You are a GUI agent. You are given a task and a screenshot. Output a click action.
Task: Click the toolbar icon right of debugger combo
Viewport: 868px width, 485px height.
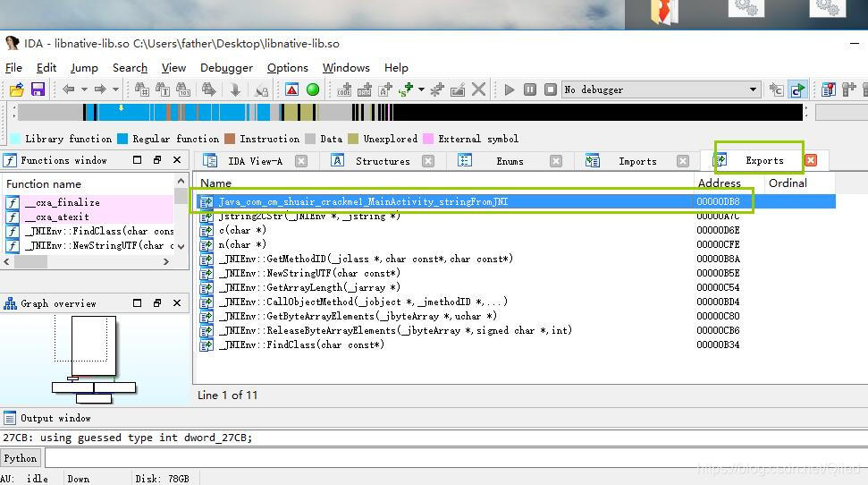(x=776, y=89)
